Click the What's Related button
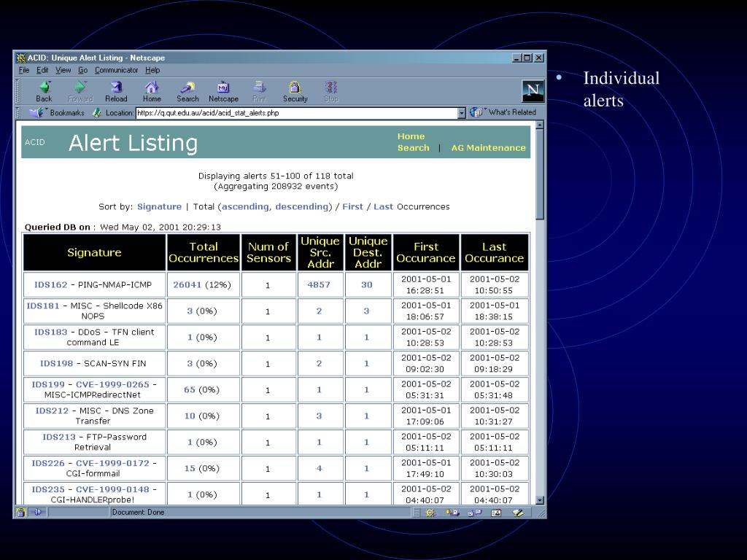The height and width of the screenshot is (560, 747). (x=503, y=112)
